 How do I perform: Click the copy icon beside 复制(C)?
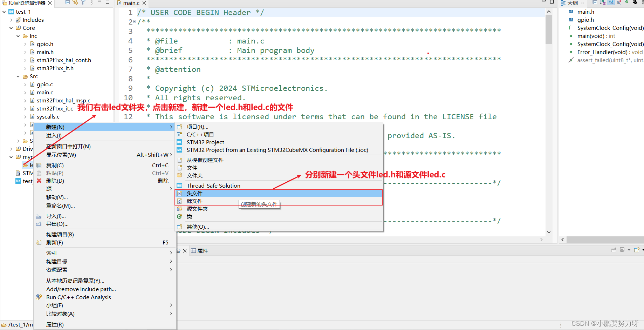[x=39, y=165]
